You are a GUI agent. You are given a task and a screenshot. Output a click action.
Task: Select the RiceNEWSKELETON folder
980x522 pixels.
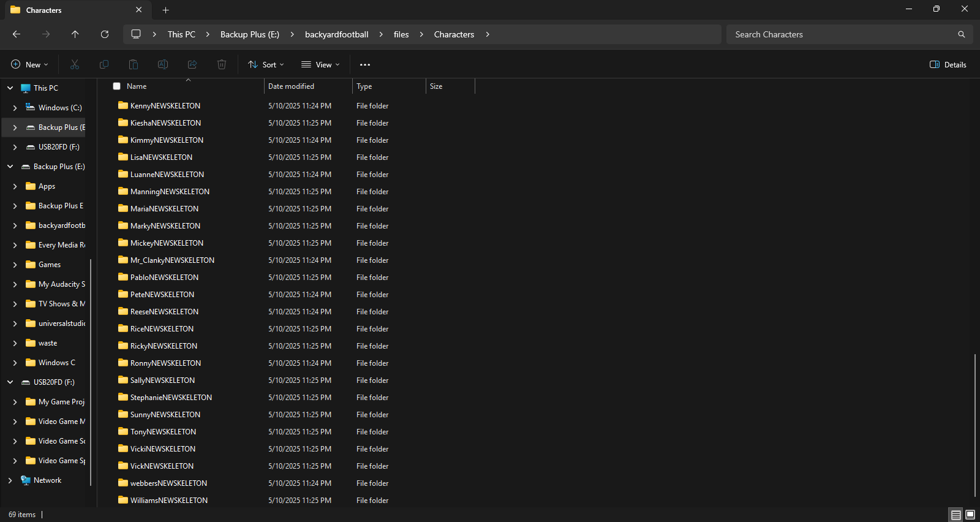pos(162,328)
